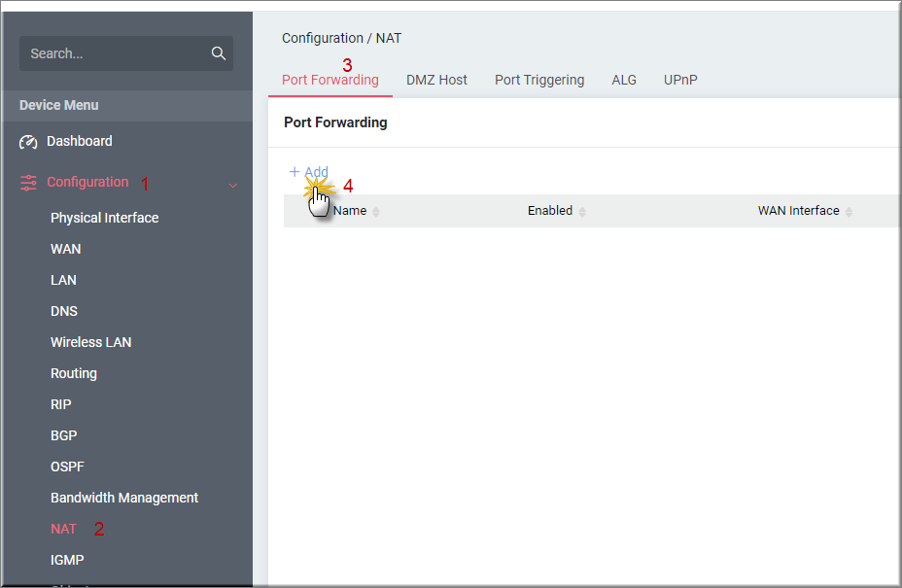This screenshot has width=902, height=588.
Task: Click the plus icon beside Add
Action: coord(294,171)
